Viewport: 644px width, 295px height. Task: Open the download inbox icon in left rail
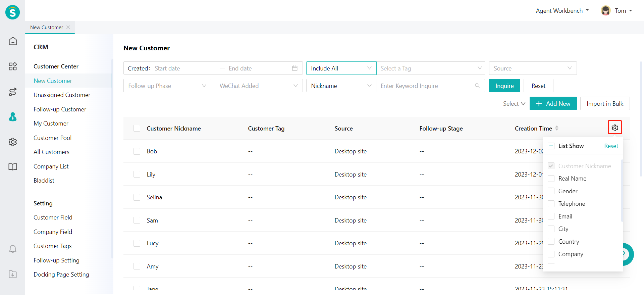click(13, 274)
